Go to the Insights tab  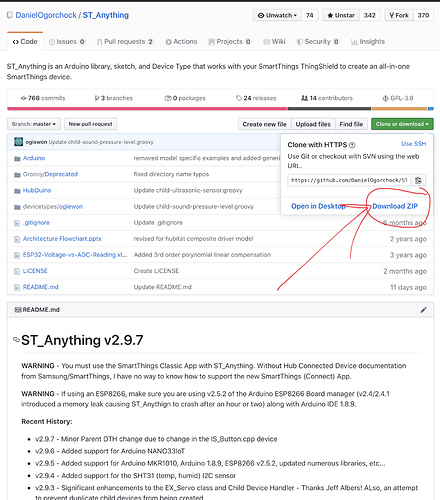point(368,42)
